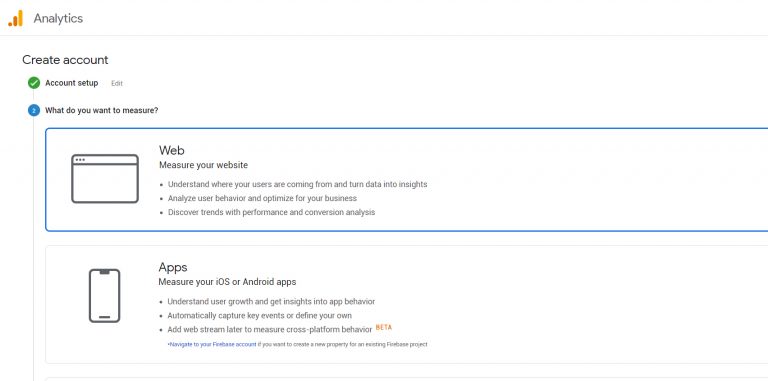Click the blue step 2 circle icon
The height and width of the screenshot is (381, 768).
(x=34, y=111)
